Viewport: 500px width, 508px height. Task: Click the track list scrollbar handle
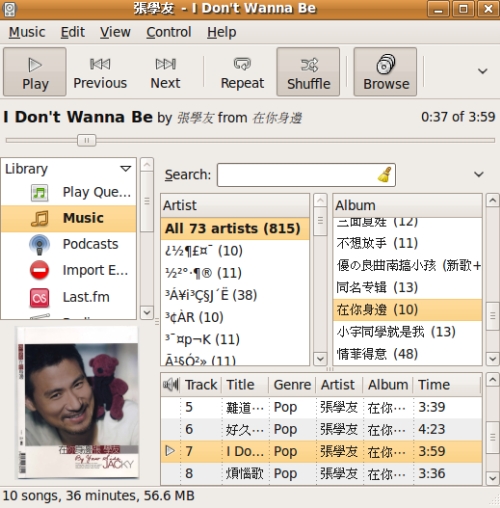click(492, 437)
